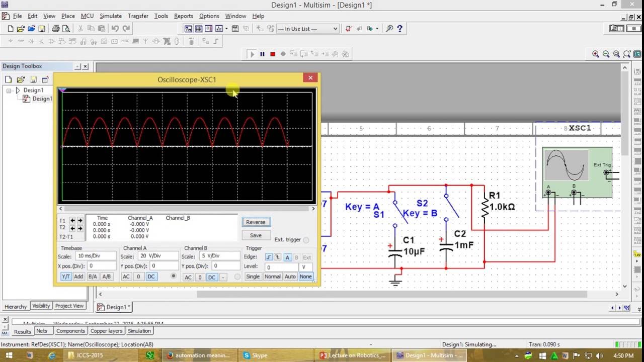This screenshot has width=644, height=362.
Task: Click the Timebase Scale input field
Action: (96, 256)
